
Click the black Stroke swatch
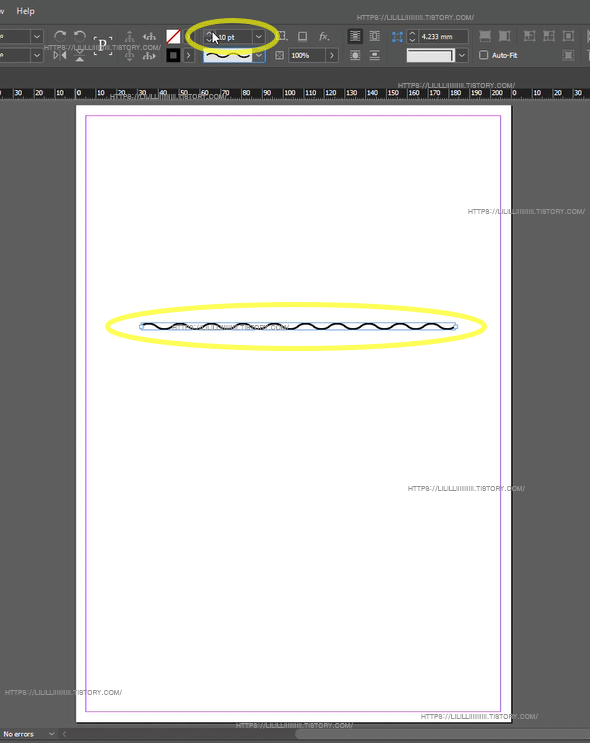[173, 55]
